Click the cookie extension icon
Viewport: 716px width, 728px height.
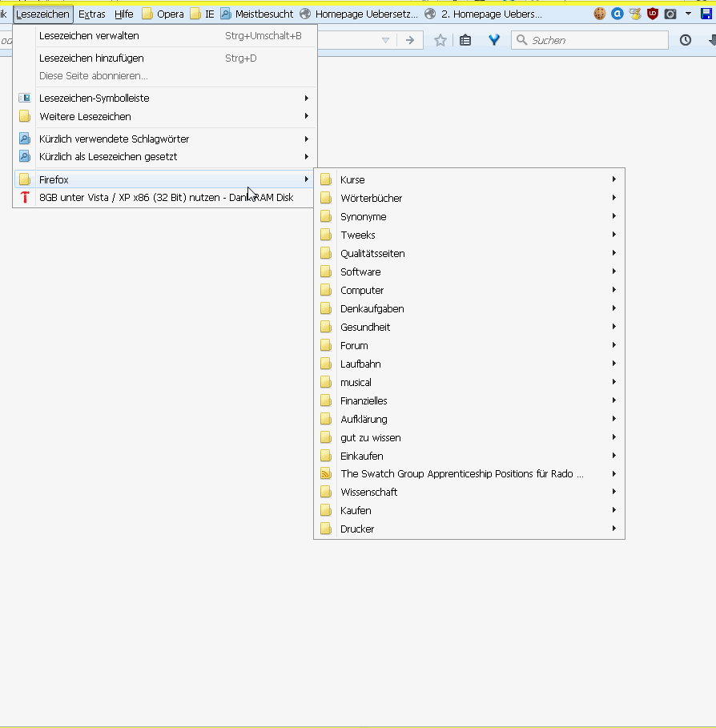tap(599, 14)
